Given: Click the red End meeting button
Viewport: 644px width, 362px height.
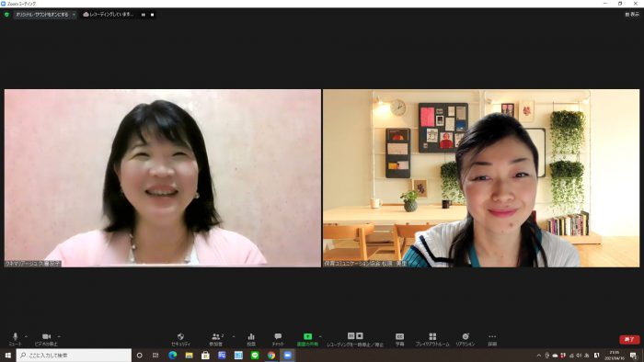Looking at the screenshot, I should tap(629, 339).
